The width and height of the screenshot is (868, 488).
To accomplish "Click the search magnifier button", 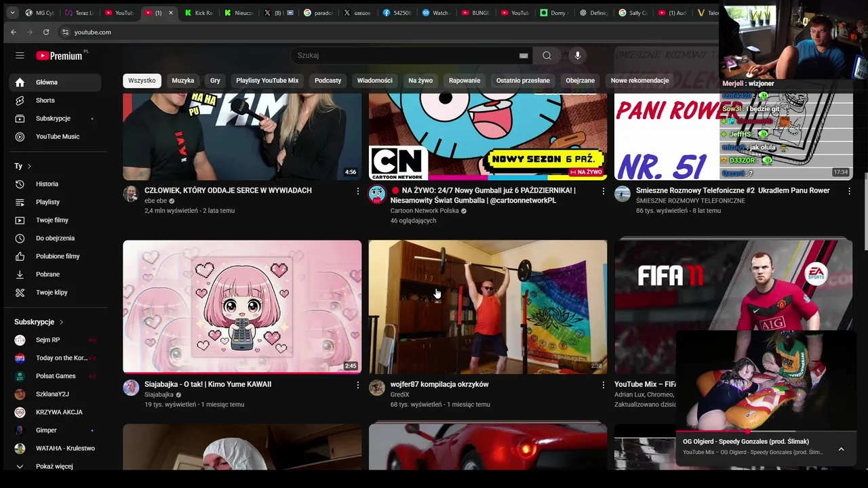I will coord(547,56).
